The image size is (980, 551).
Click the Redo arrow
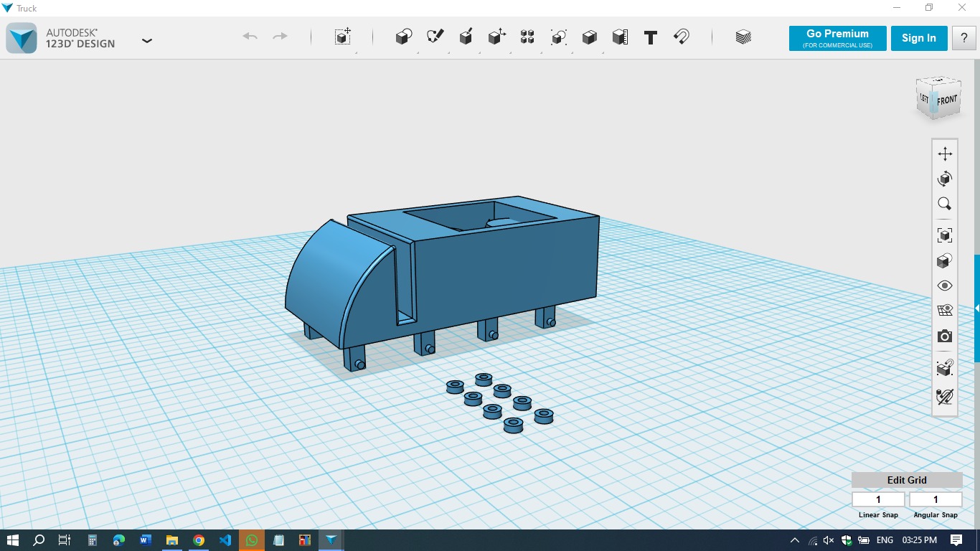pos(280,37)
